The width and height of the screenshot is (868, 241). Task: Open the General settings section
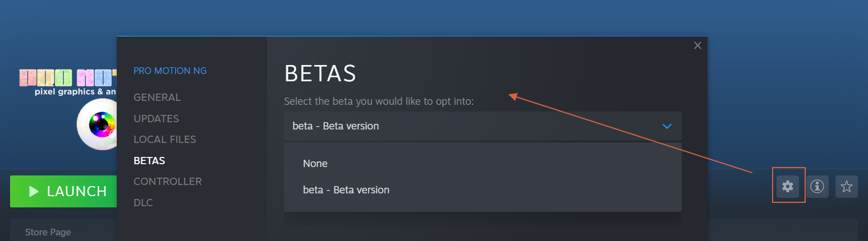click(x=157, y=98)
